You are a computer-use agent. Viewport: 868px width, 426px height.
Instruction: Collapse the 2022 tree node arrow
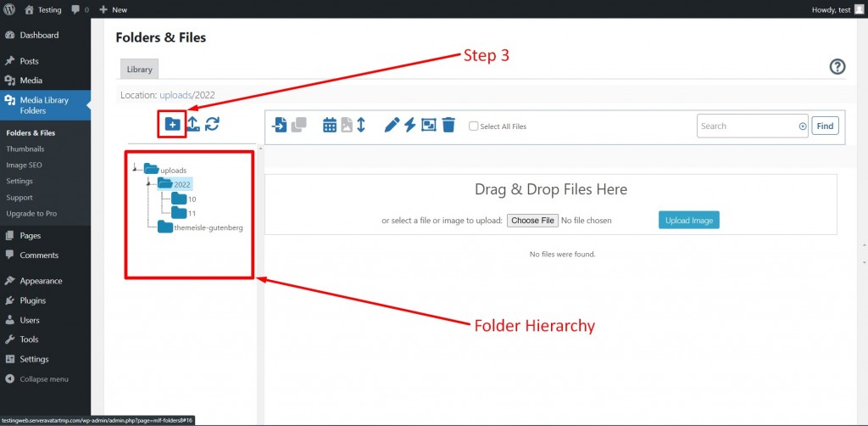(x=148, y=182)
